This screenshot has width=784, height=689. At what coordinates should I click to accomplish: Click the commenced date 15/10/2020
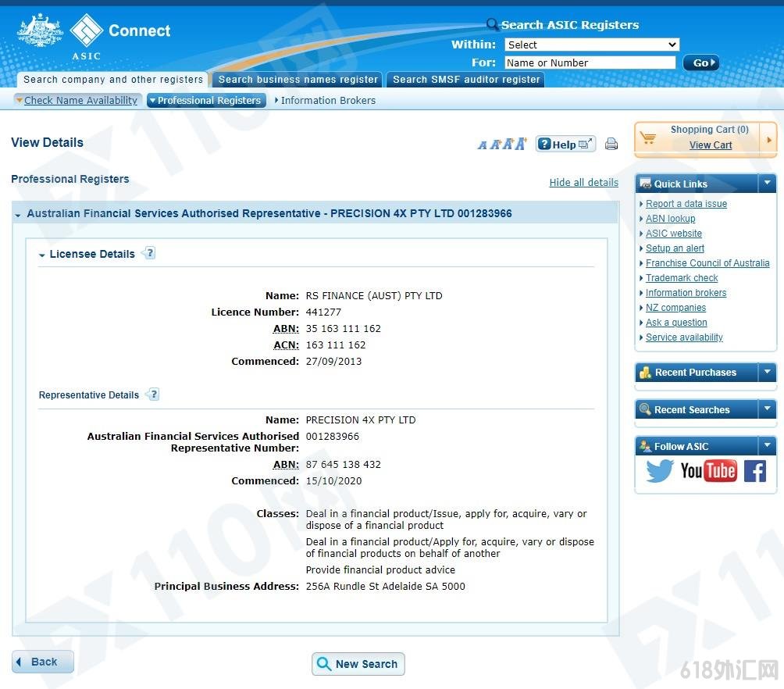[333, 481]
